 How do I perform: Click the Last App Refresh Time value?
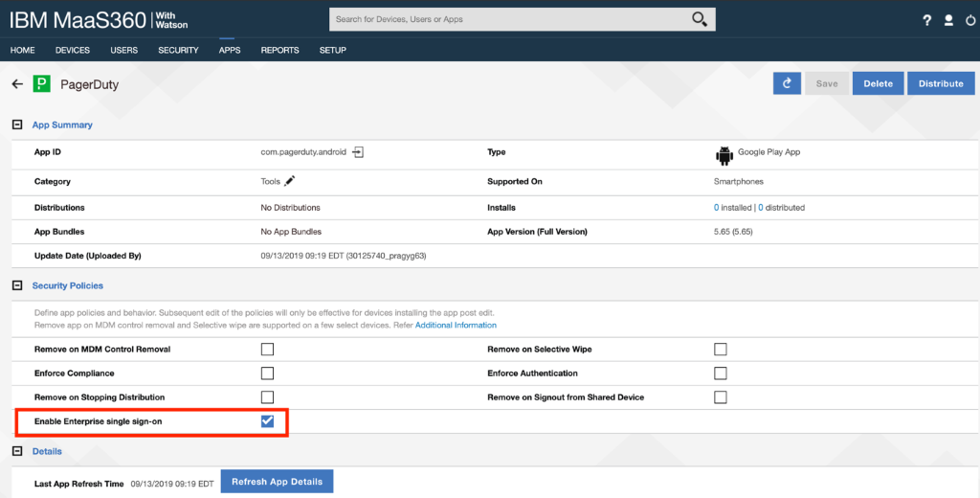coord(172,484)
